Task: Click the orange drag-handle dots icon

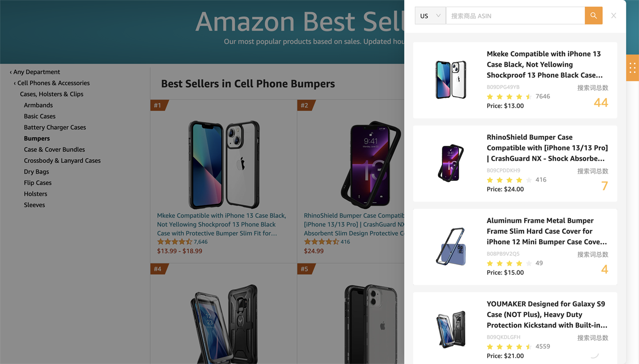Action: click(x=632, y=68)
